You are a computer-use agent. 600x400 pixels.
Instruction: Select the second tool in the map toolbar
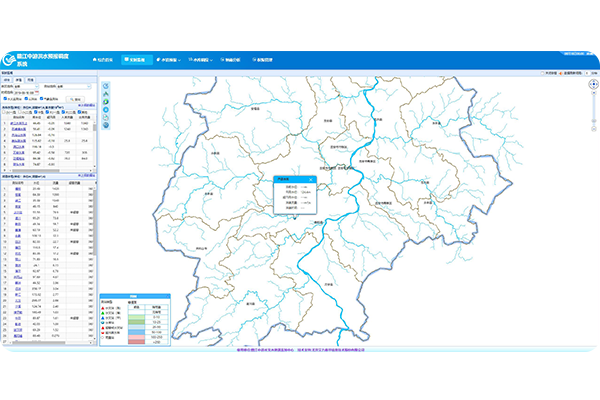(x=105, y=95)
